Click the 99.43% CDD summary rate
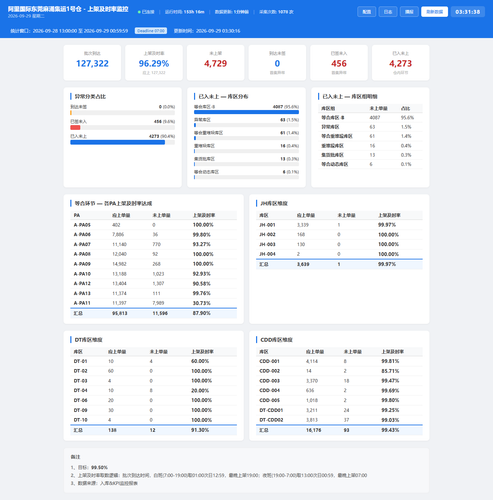The width and height of the screenshot is (493, 500). pos(390,430)
